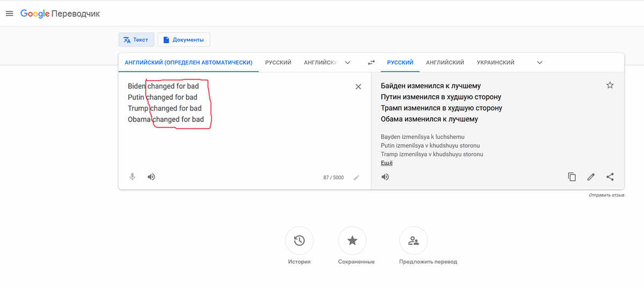Screen dimensions: 644x288
Task: Swap source and target languages
Action: pos(371,62)
